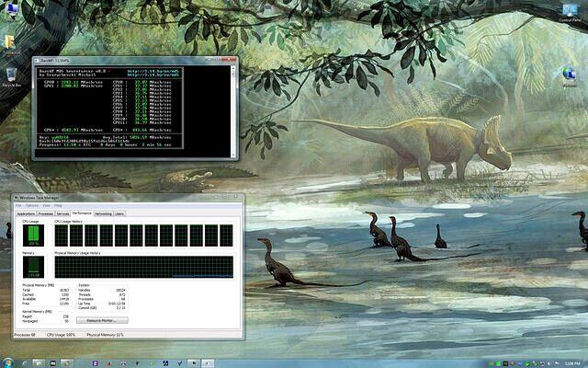Open the Recycle Bin desktop icon
The height and width of the screenshot is (368, 588).
pos(11,75)
